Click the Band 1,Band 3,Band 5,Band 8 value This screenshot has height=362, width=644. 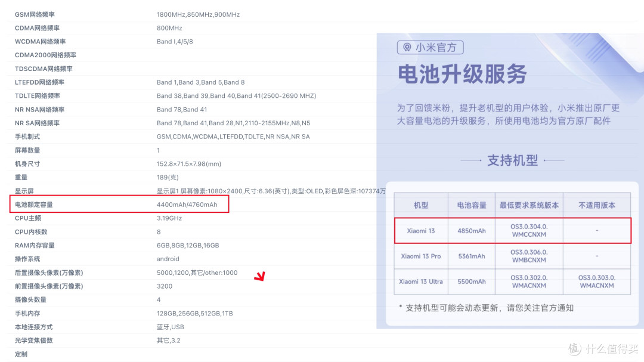pyautogui.click(x=200, y=82)
